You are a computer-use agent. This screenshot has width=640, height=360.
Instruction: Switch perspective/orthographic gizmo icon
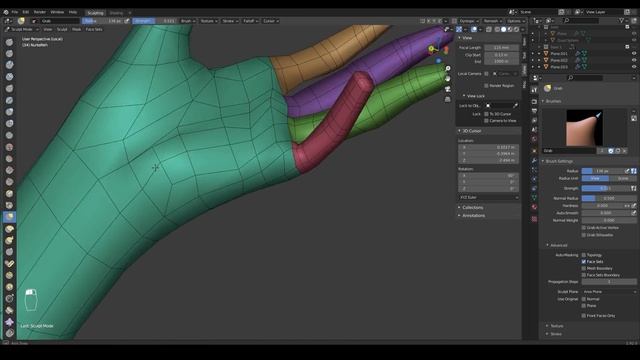pos(448,99)
